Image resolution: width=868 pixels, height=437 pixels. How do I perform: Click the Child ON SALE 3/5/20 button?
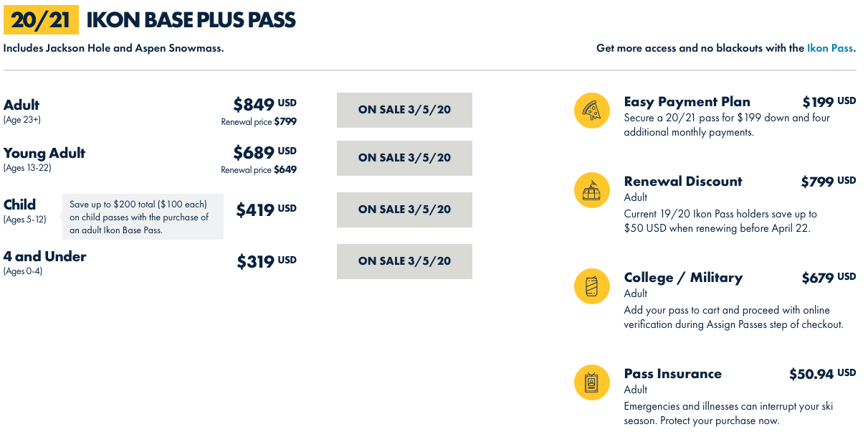404,210
